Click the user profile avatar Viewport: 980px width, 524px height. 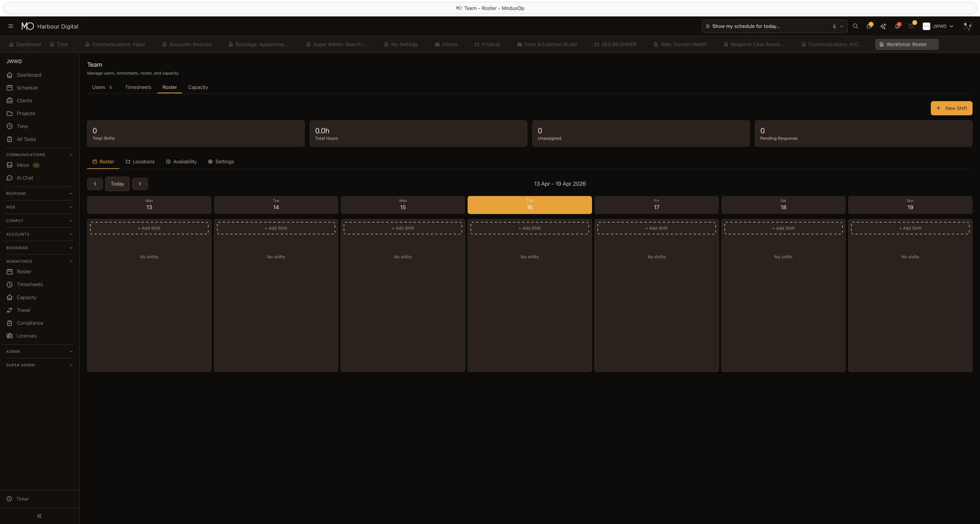(966, 26)
